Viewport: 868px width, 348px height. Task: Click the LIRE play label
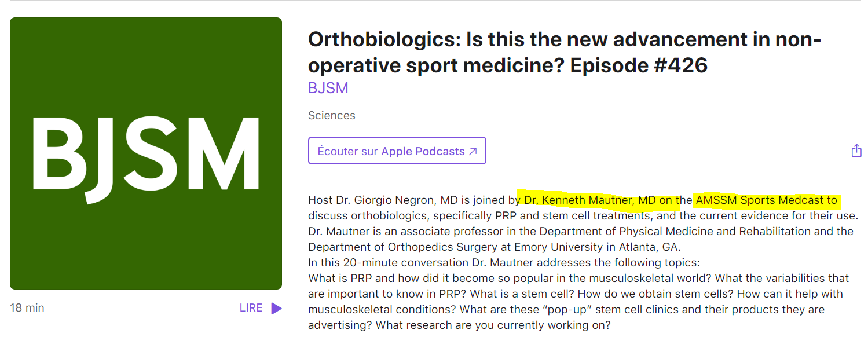[251, 308]
